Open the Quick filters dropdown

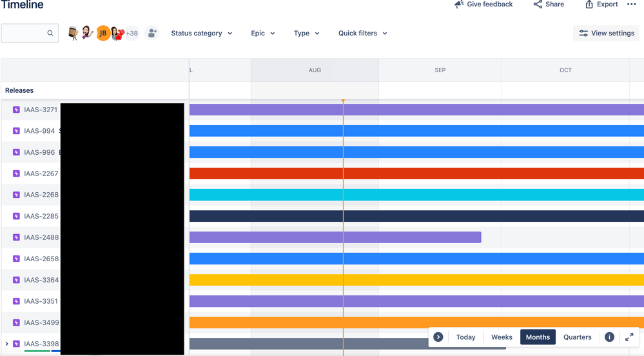(x=363, y=34)
